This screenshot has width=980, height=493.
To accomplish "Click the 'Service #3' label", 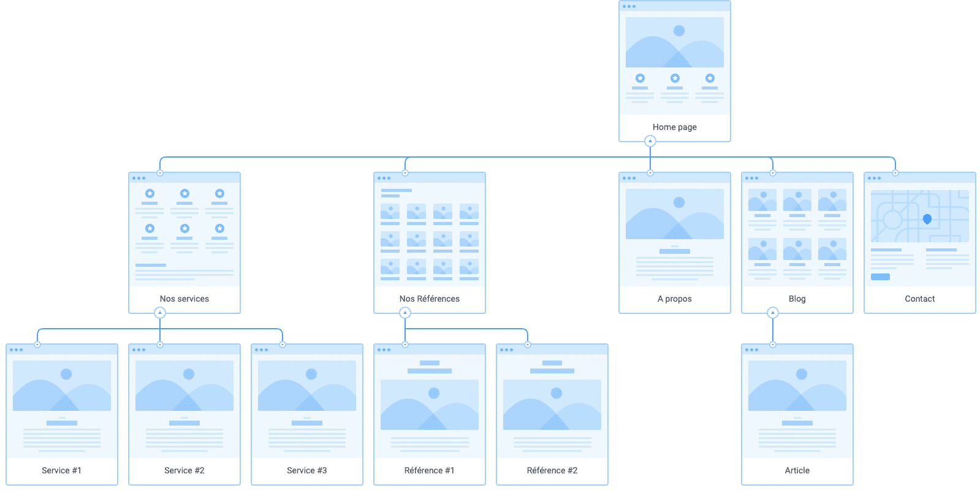I will (307, 470).
